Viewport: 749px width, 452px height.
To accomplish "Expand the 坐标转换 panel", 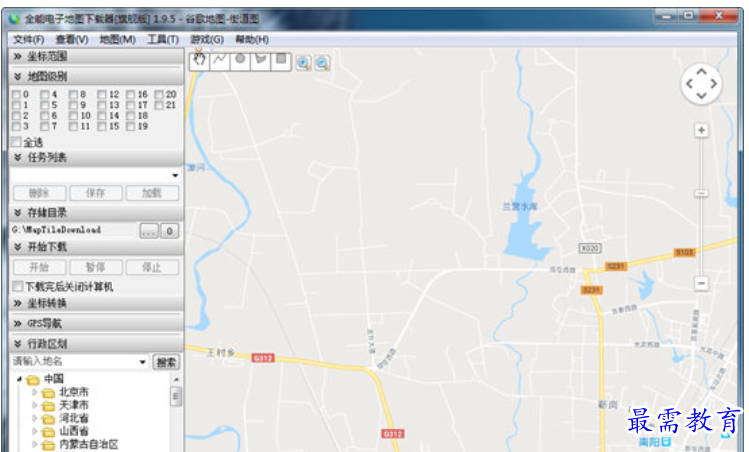I will [18, 303].
